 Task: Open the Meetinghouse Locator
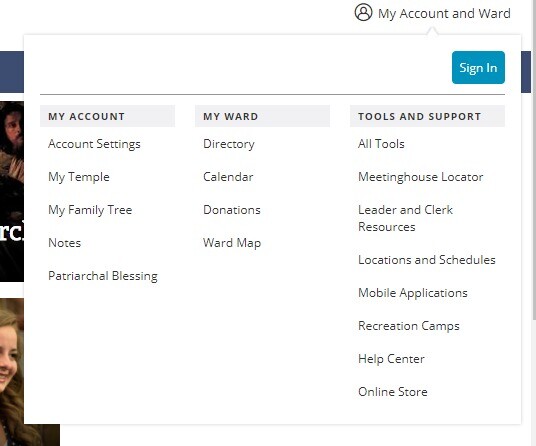(420, 177)
